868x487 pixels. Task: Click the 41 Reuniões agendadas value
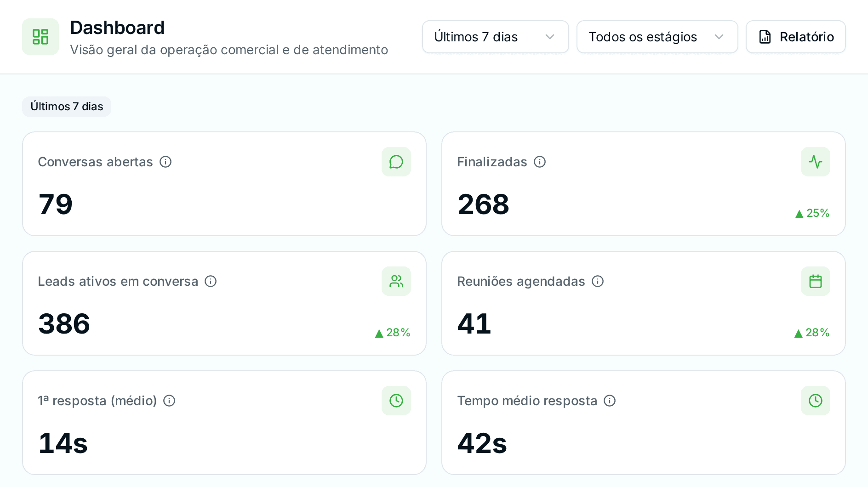tap(474, 324)
